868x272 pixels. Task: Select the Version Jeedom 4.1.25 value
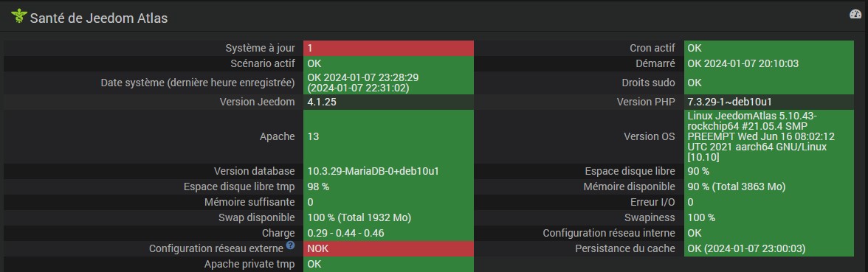[388, 102]
